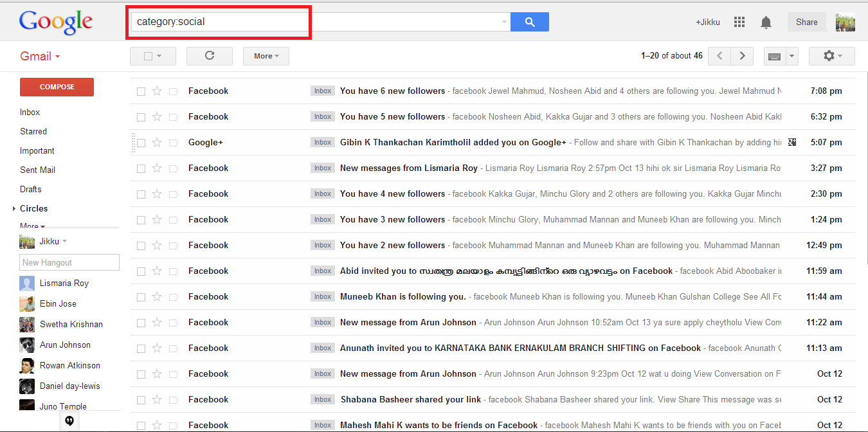This screenshot has height=432, width=868.
Task: Tick checkbox for 'You have 6 new followers'
Action: pyautogui.click(x=141, y=91)
